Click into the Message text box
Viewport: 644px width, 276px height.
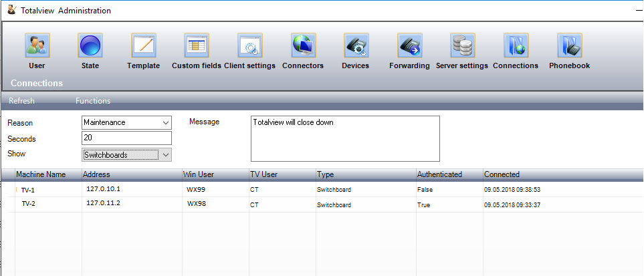(x=345, y=139)
